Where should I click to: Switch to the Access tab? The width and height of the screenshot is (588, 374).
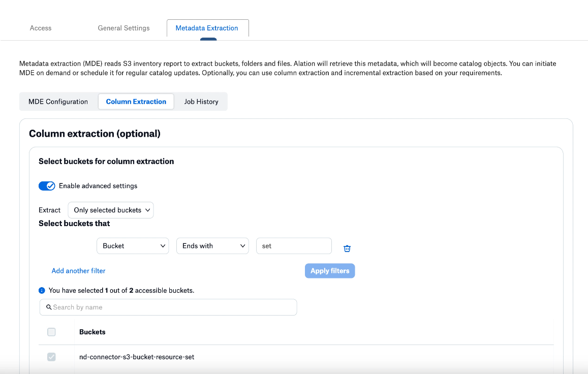(41, 28)
